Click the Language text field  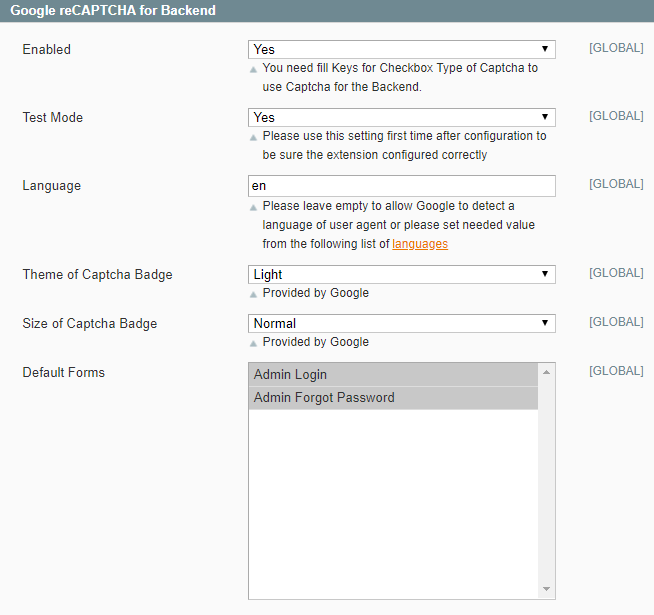tap(401, 186)
